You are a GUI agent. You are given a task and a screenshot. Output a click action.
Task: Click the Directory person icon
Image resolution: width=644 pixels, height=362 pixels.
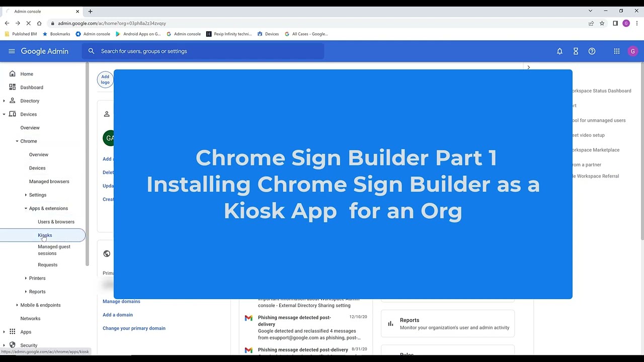(12, 101)
